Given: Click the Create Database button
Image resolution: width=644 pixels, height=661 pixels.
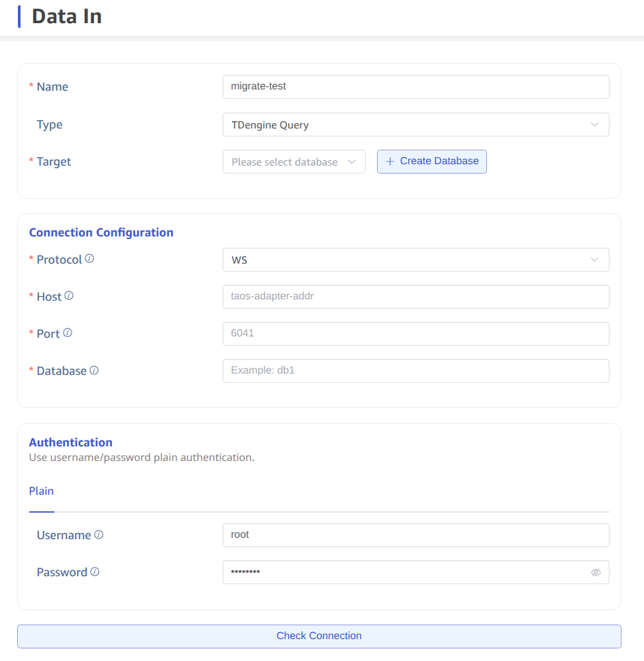Looking at the screenshot, I should (x=432, y=162).
